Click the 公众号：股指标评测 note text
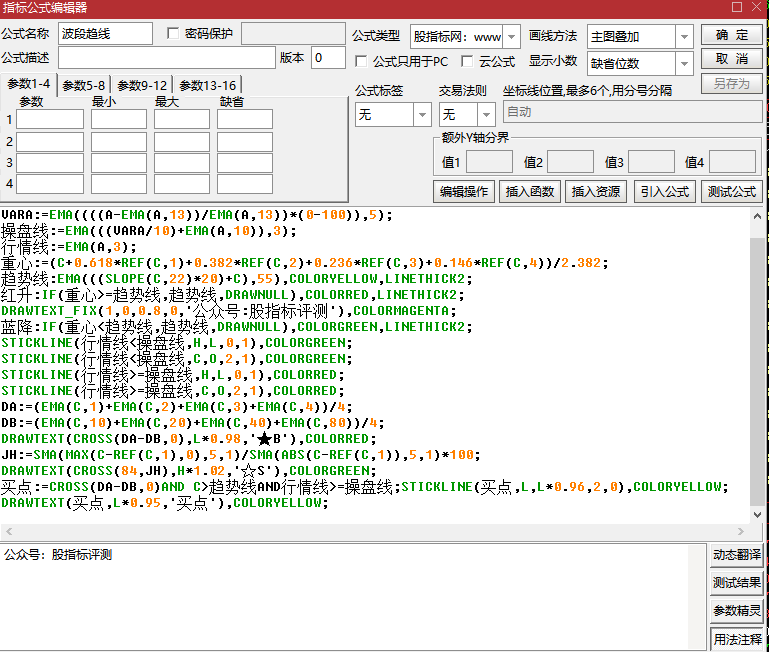The height and width of the screenshot is (652, 769). click(x=58, y=555)
